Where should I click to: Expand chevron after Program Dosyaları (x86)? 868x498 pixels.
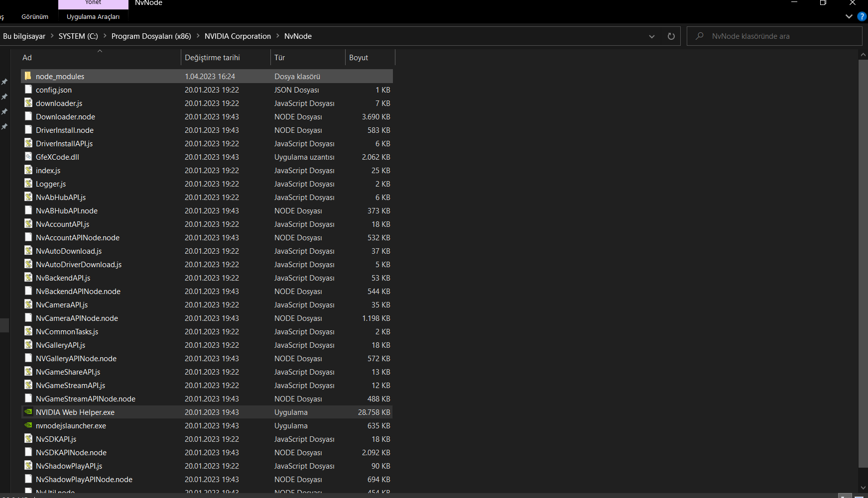click(198, 36)
